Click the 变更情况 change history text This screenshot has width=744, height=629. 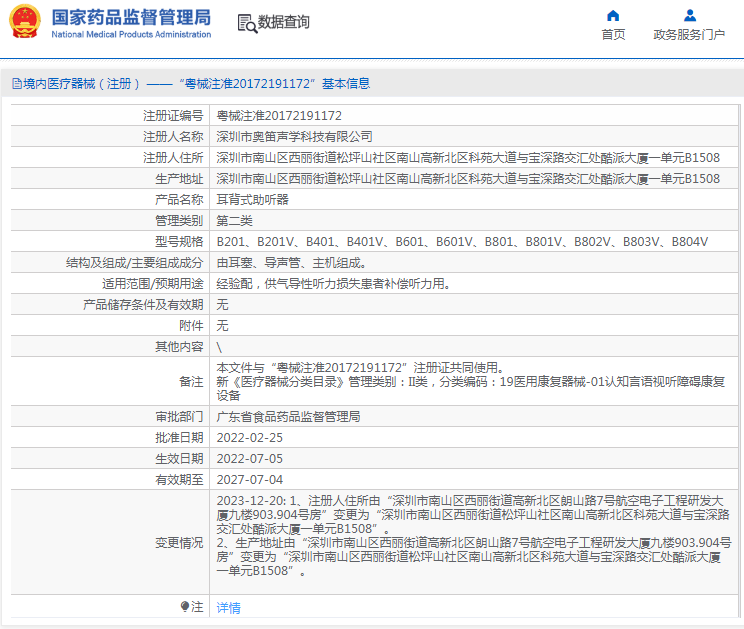(474, 536)
